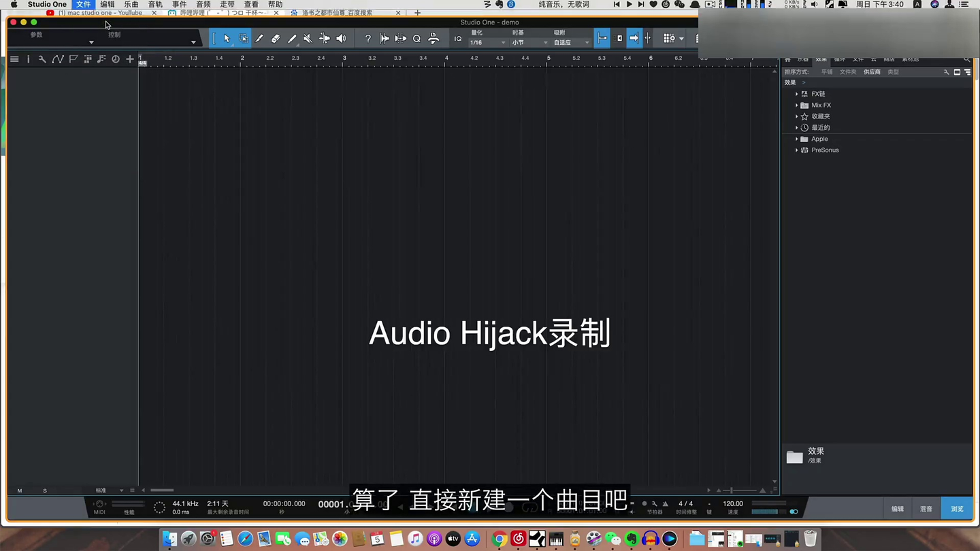
Task: Open the timebase 小节 dropdown
Action: click(530, 43)
